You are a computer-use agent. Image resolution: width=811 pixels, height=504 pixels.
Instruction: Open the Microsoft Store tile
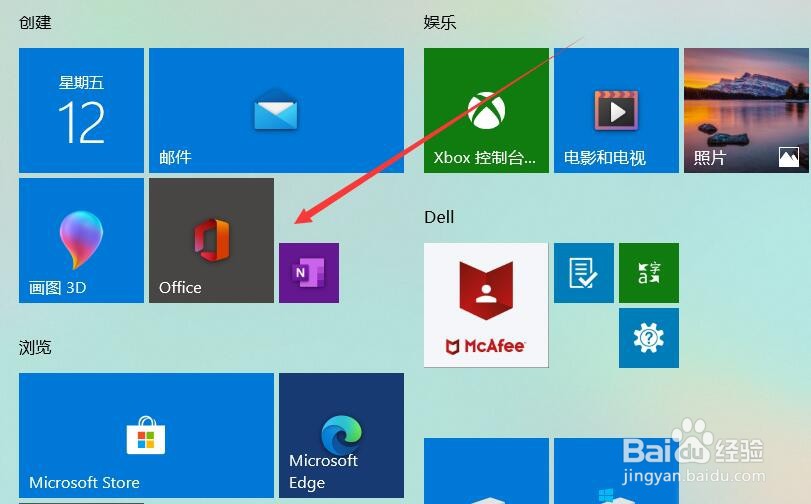[146, 435]
